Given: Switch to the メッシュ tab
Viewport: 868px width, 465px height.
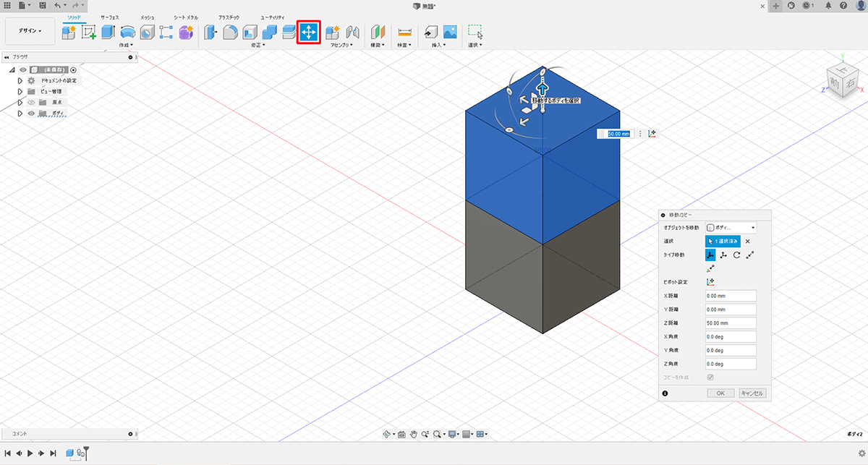Looking at the screenshot, I should pos(148,16).
